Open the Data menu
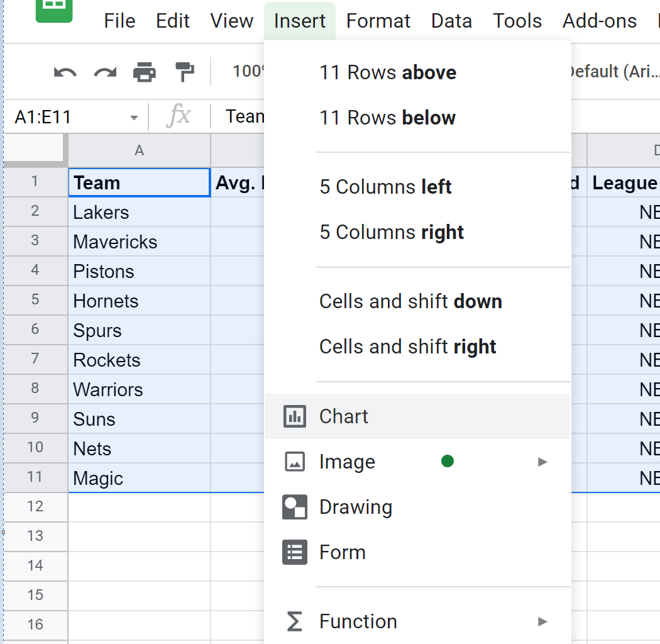Screen dimensions: 660x644 pyautogui.click(x=451, y=21)
